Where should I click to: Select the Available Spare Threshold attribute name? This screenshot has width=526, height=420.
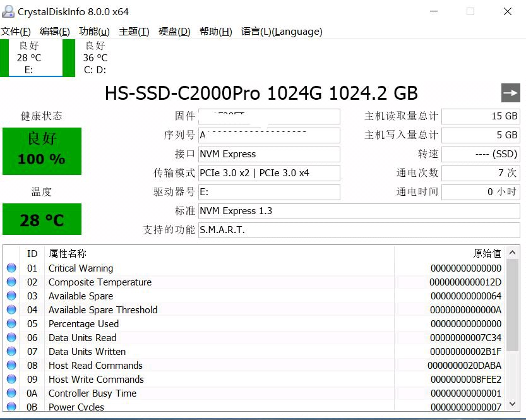pyautogui.click(x=103, y=310)
